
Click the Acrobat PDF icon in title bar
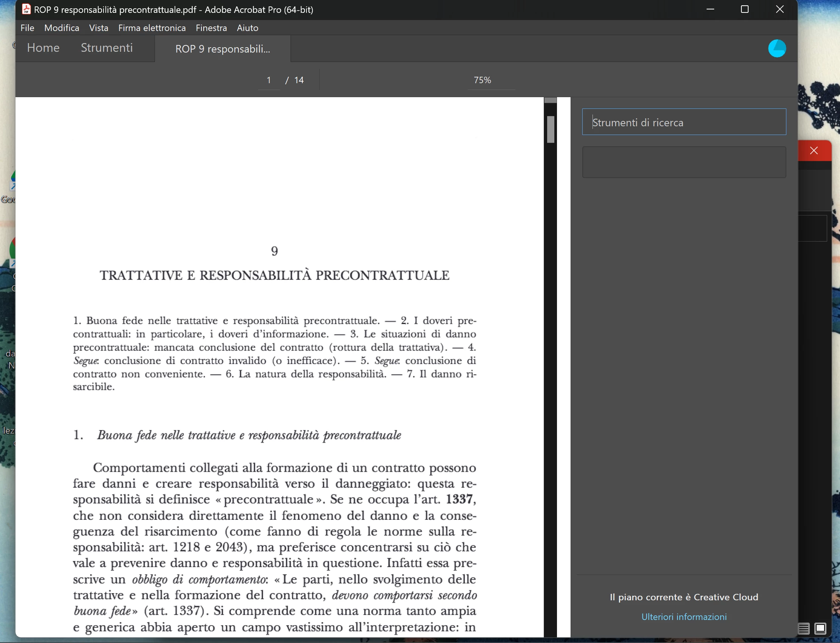(26, 9)
